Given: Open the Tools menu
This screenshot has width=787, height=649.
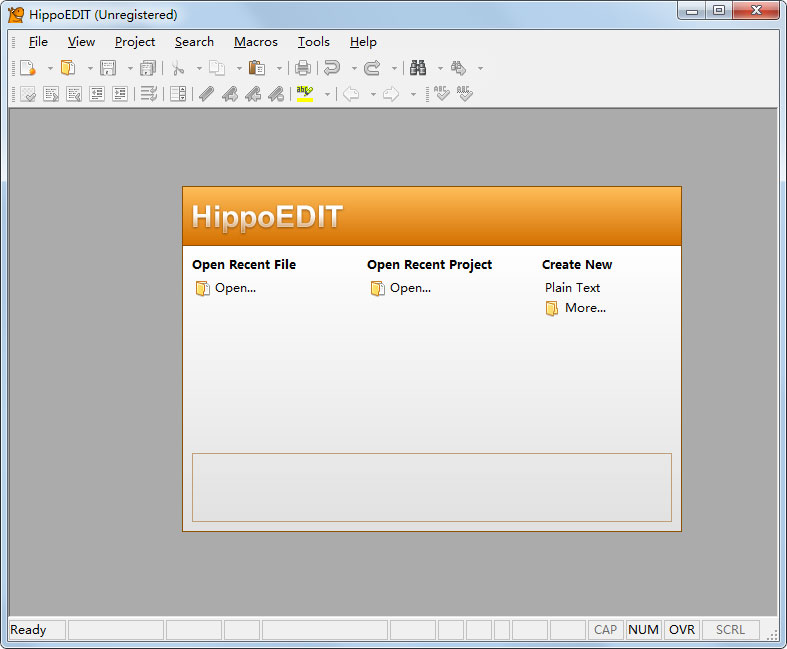Looking at the screenshot, I should [x=314, y=42].
